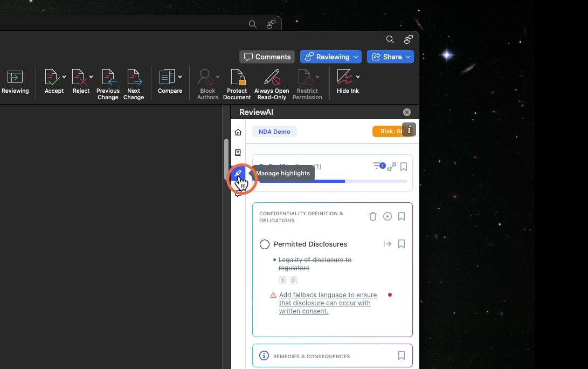
Task: Open the Add fallback language suggestion link
Action: (x=328, y=303)
